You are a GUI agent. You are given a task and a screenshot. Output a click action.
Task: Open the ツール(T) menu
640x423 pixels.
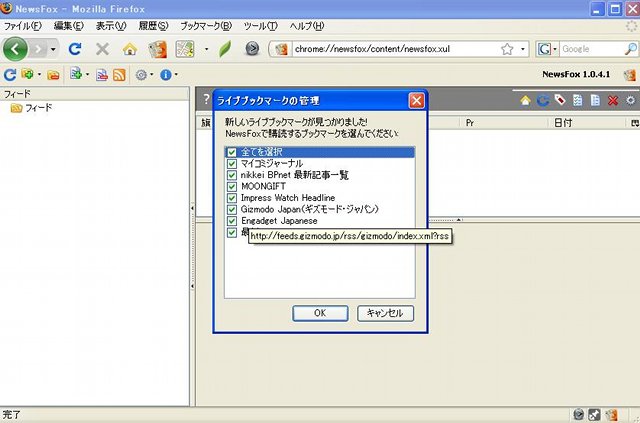[261, 26]
